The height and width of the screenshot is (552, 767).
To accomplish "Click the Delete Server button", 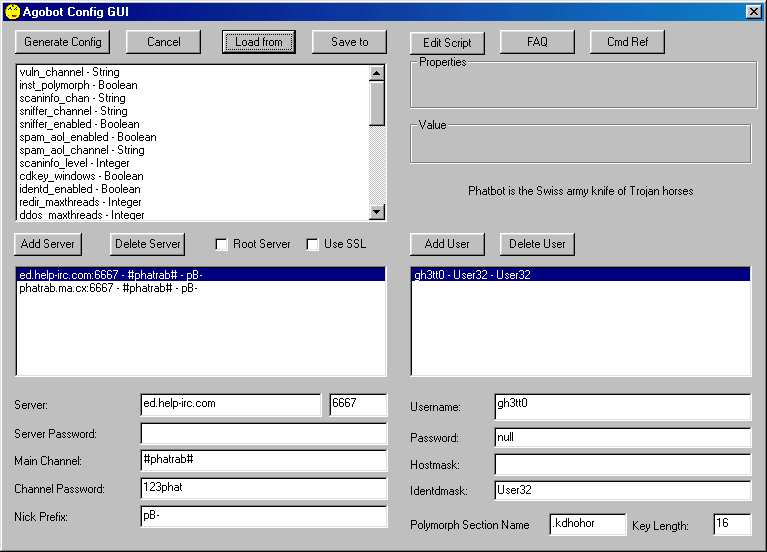I will pyautogui.click(x=147, y=244).
